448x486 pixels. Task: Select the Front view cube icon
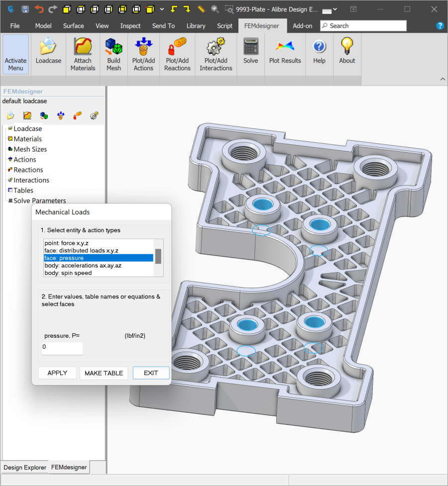tap(67, 9)
